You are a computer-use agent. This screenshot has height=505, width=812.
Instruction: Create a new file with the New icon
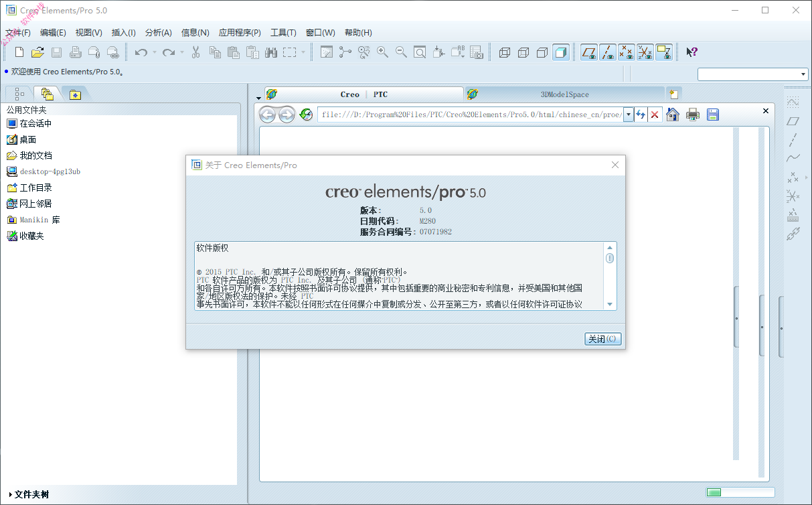pyautogui.click(x=19, y=52)
